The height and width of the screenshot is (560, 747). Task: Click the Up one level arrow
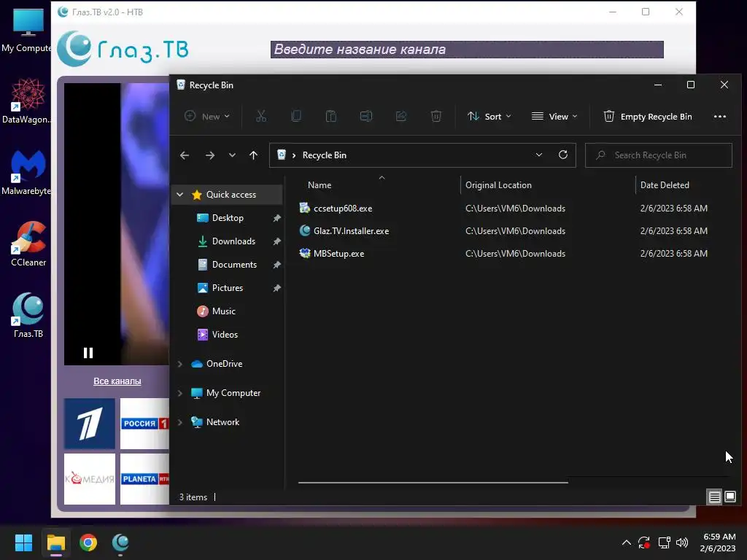(253, 155)
